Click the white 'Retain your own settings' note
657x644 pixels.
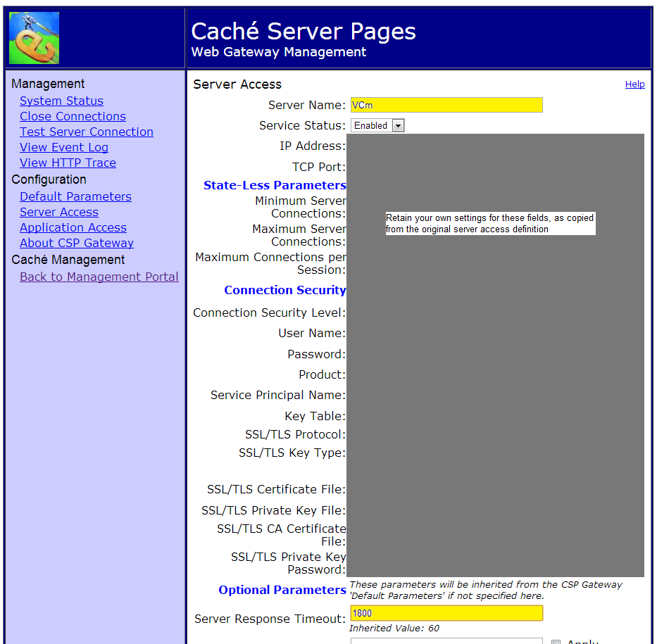point(490,224)
